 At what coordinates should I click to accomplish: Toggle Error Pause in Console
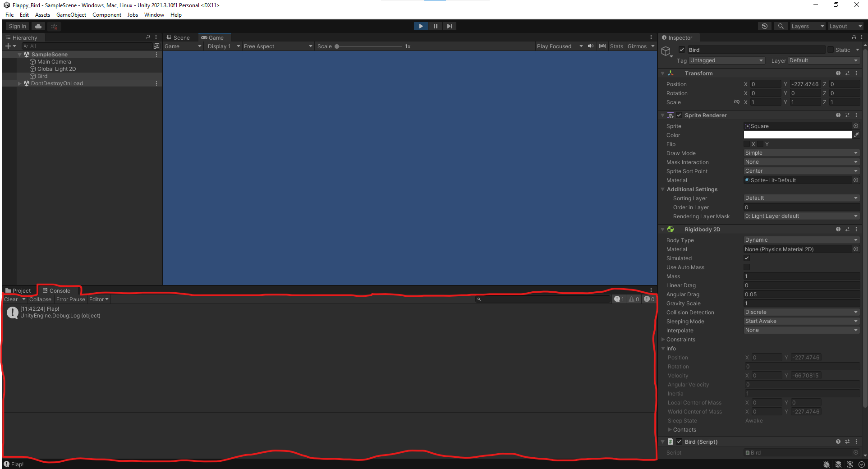[x=70, y=299]
